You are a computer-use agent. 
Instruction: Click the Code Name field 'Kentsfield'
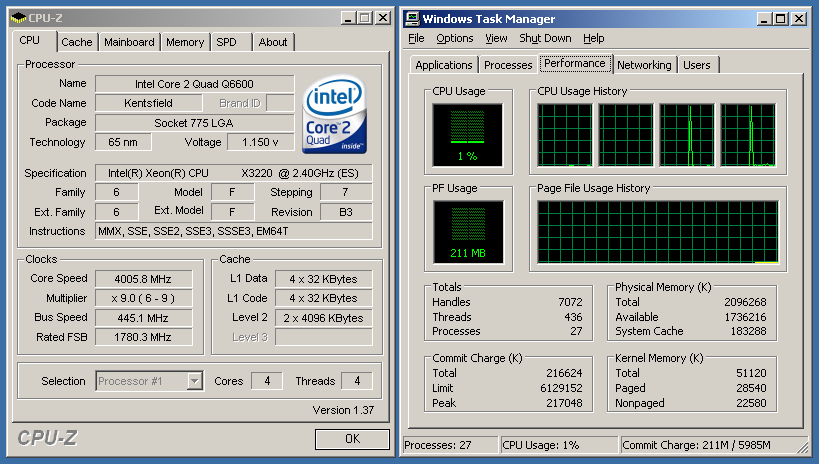click(148, 103)
